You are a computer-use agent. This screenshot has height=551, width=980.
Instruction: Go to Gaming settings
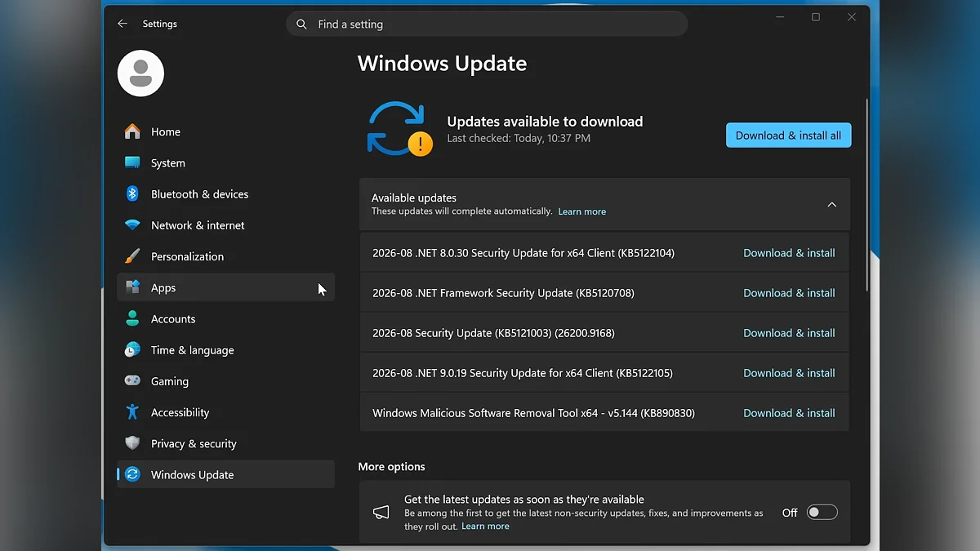[225, 381]
